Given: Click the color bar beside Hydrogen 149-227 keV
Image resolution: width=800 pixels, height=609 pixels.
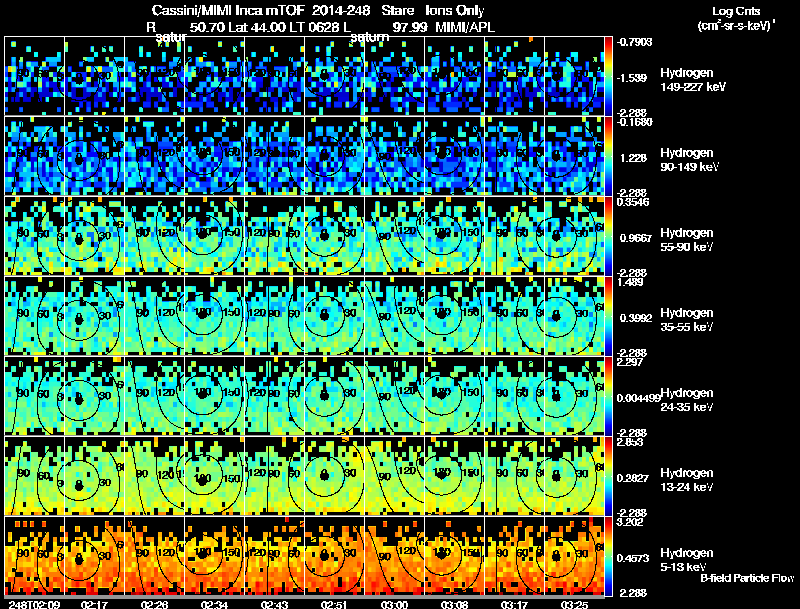Looking at the screenshot, I should coord(609,76).
